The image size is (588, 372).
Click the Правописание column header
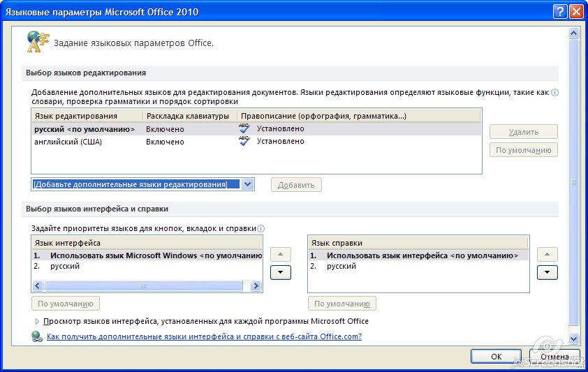(359, 116)
